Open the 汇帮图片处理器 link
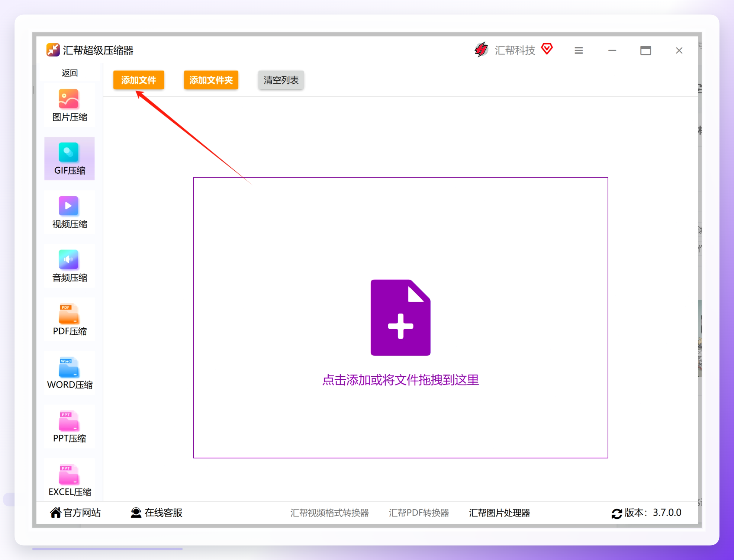 coord(499,513)
